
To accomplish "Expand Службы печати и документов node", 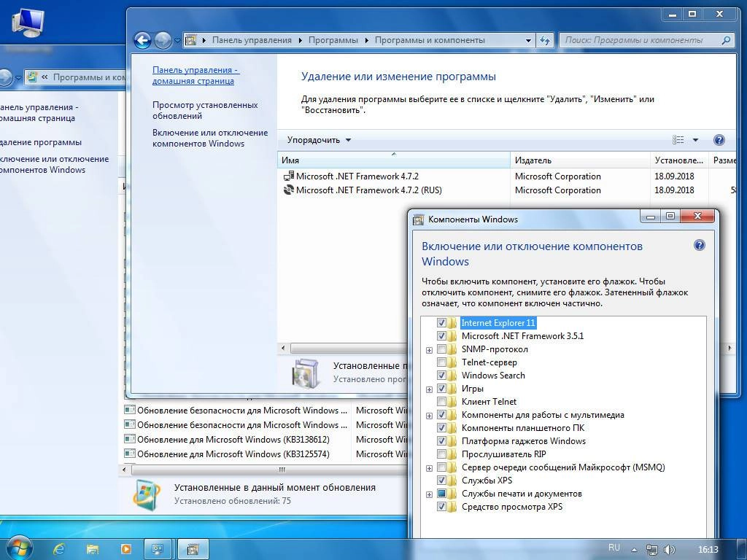I will [429, 494].
